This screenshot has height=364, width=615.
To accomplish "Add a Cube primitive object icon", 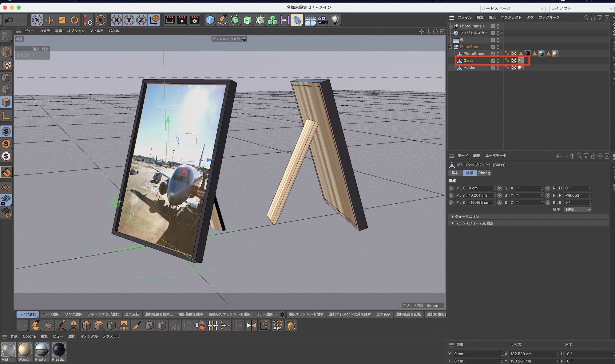I will point(210,20).
